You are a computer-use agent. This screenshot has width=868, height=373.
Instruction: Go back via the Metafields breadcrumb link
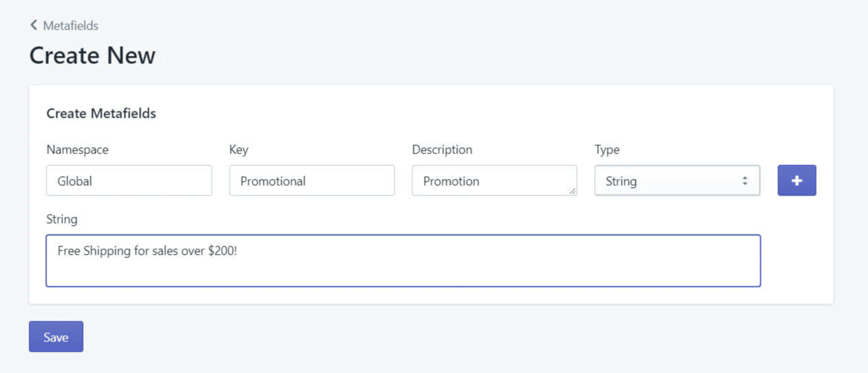[71, 26]
